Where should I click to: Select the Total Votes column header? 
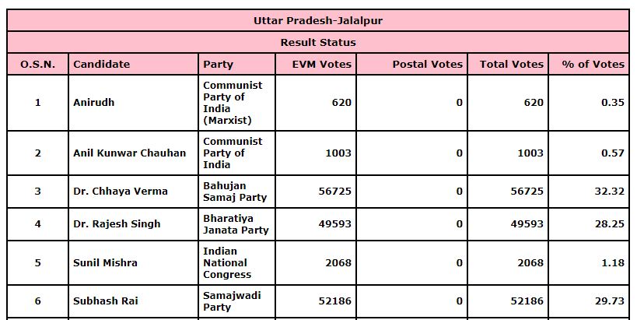coord(512,64)
